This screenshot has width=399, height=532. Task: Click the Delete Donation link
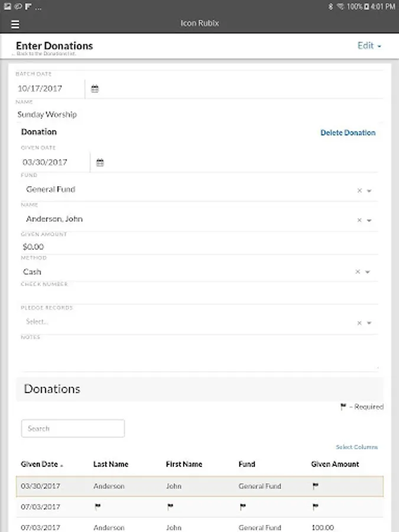(348, 133)
